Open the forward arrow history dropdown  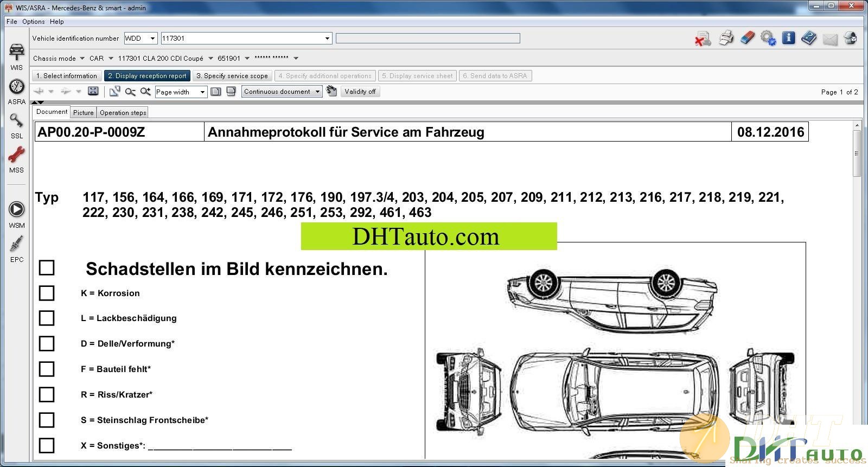(x=79, y=92)
